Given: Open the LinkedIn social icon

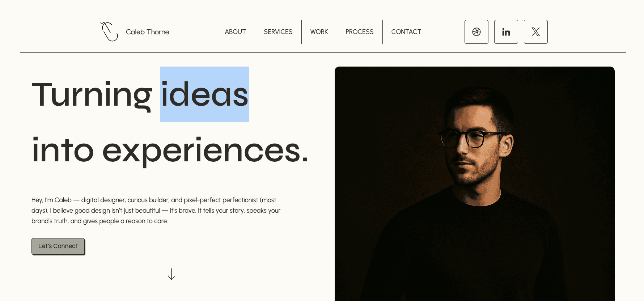Looking at the screenshot, I should pos(506,32).
